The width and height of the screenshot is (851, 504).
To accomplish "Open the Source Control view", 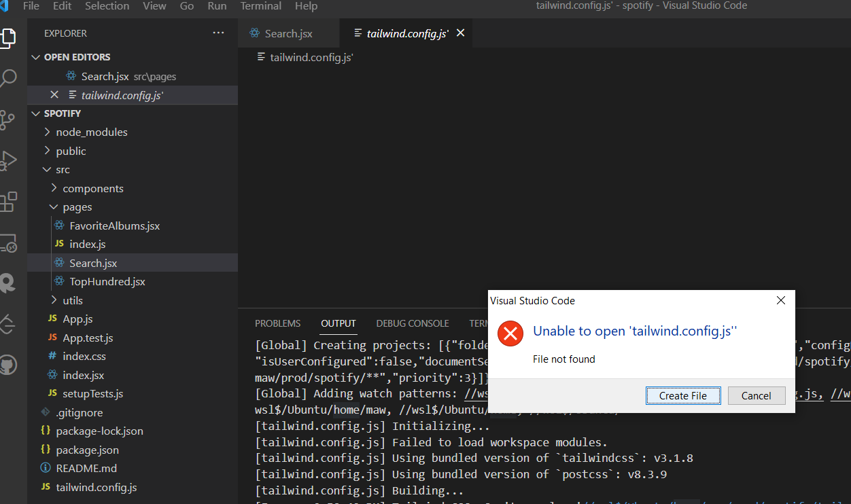I will (7, 120).
